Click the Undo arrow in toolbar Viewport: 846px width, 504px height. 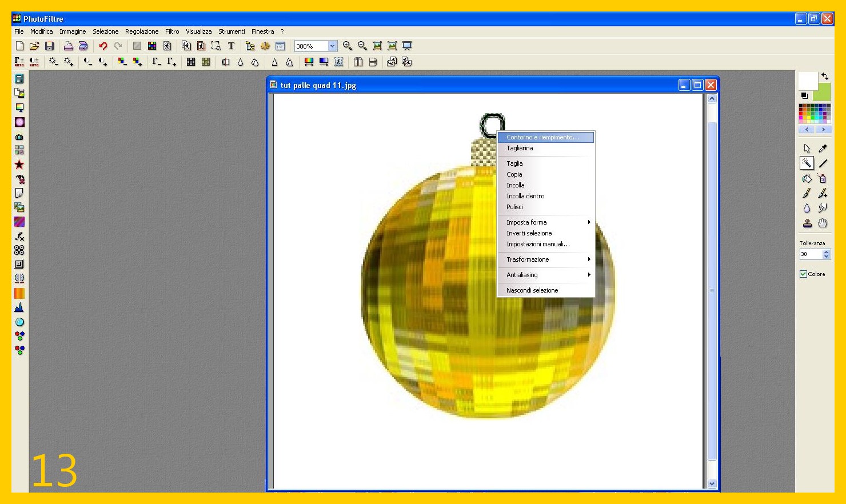point(103,46)
